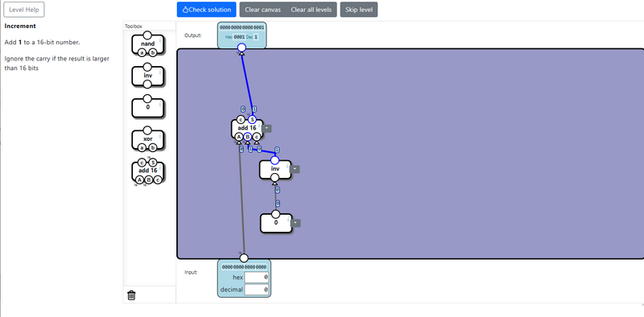Click the trash can icon below the Toolbox

pos(131,294)
